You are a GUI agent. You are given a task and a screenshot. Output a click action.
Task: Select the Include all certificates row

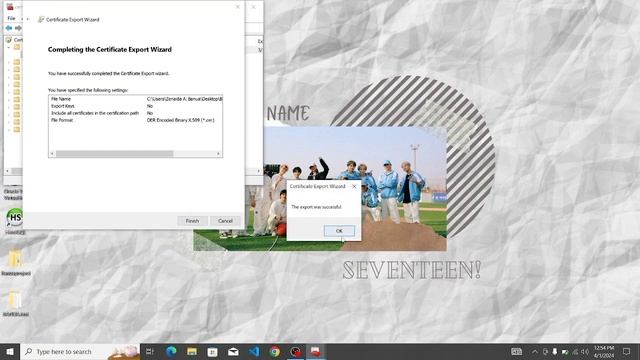(x=135, y=113)
